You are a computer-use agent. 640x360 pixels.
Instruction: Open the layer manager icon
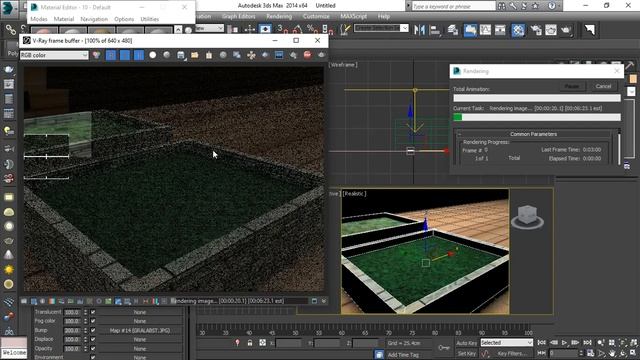pos(453,30)
